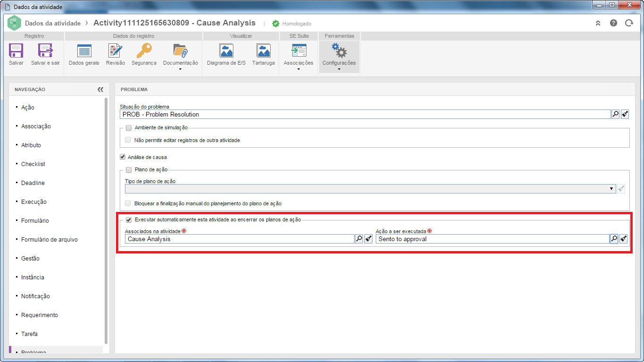This screenshot has height=362, width=644.
Task: Open Gestão navigation item
Action: click(30, 258)
